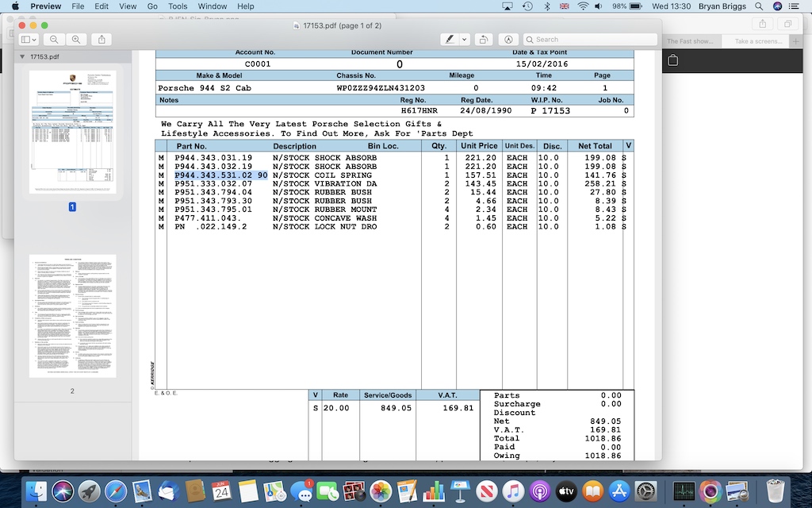Open the Share menu in Preview toolbar
The image size is (812, 508).
click(x=101, y=40)
